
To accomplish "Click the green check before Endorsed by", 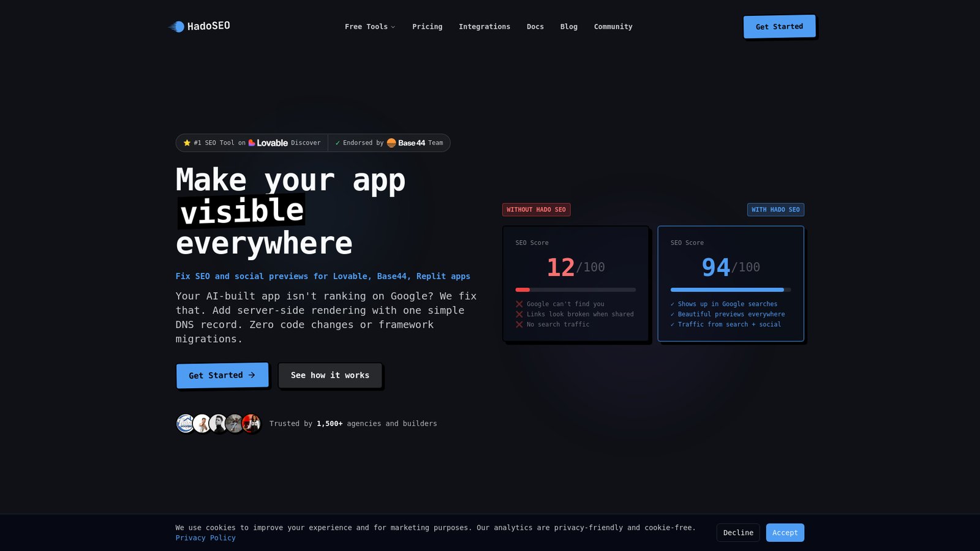I will [337, 143].
